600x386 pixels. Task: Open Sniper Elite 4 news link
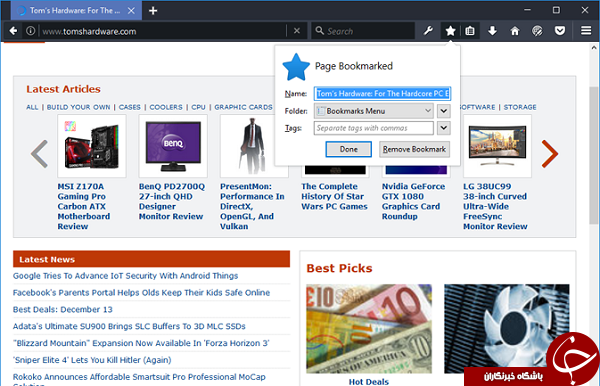point(92,360)
